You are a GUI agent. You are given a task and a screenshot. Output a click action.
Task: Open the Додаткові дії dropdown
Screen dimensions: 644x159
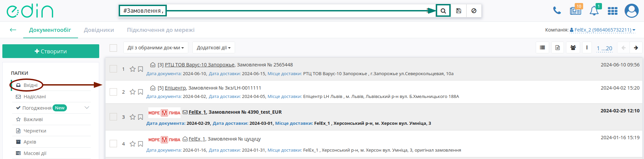pos(214,48)
